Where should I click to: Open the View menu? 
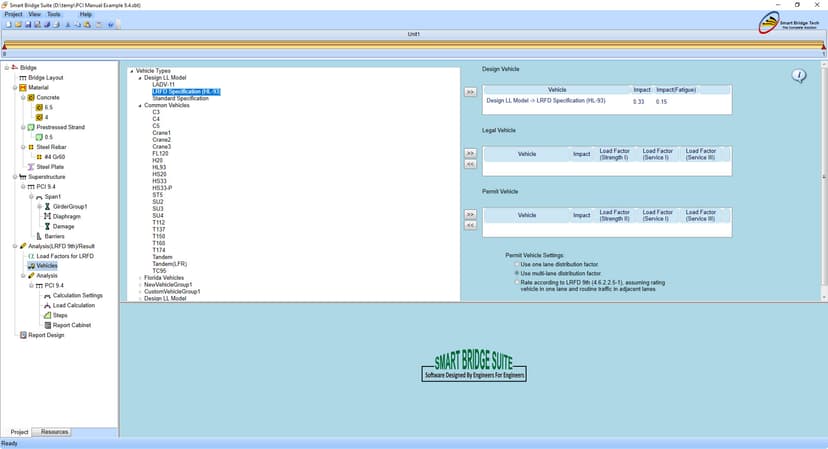(x=34, y=14)
